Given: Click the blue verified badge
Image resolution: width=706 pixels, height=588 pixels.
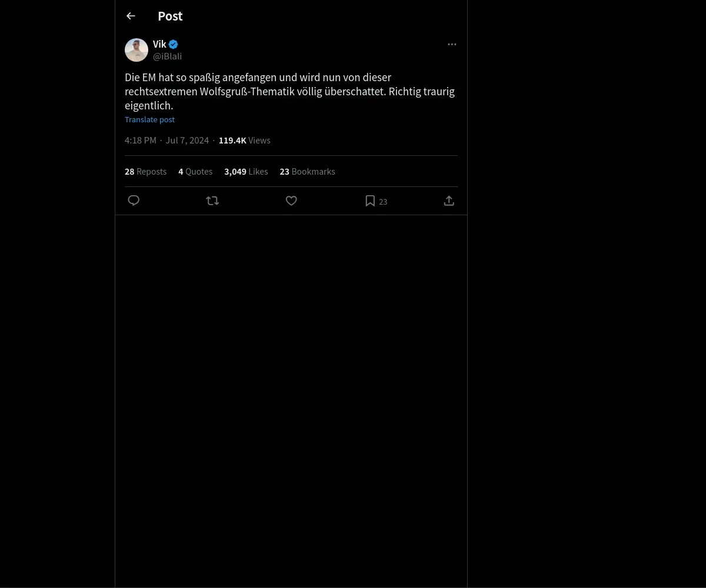Looking at the screenshot, I should point(174,44).
